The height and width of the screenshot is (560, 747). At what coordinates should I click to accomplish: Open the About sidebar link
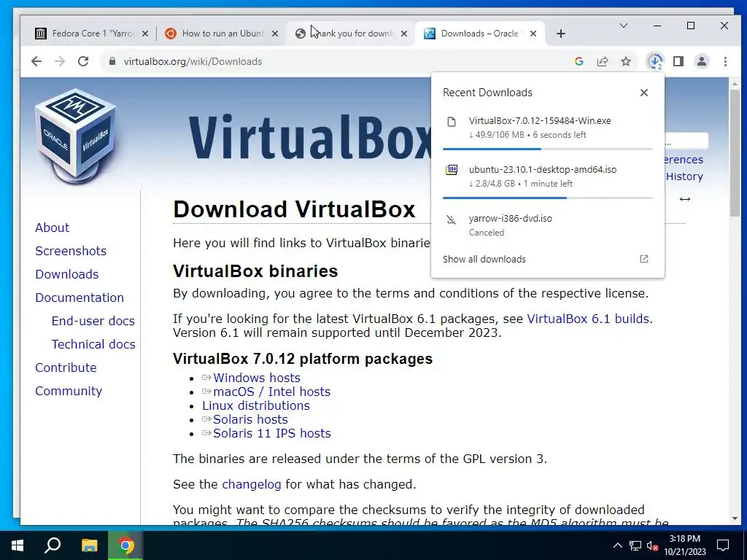pyautogui.click(x=52, y=227)
